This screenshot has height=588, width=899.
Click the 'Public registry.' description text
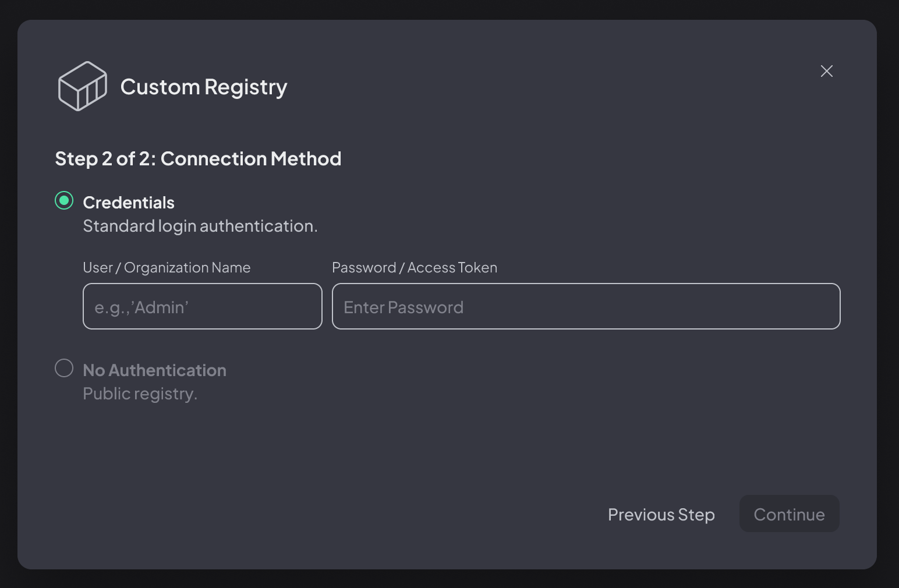(140, 394)
